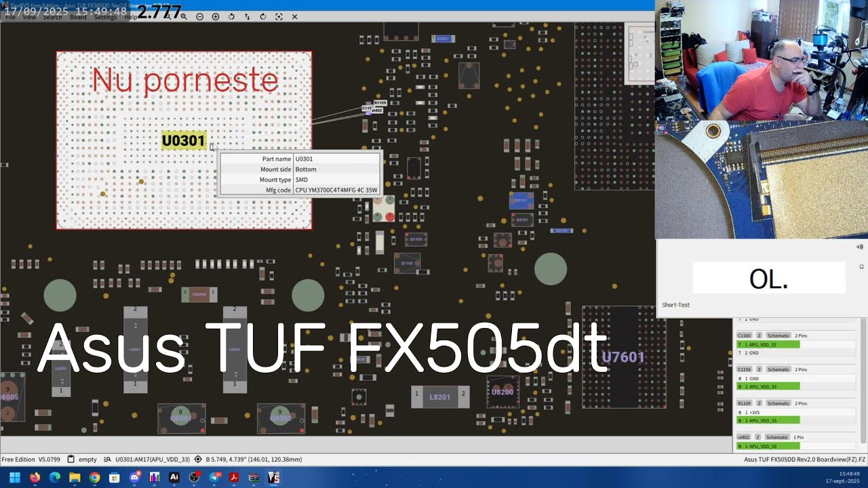Image resolution: width=868 pixels, height=488 pixels.
Task: Click the R1109 part label button
Action: click(745, 403)
